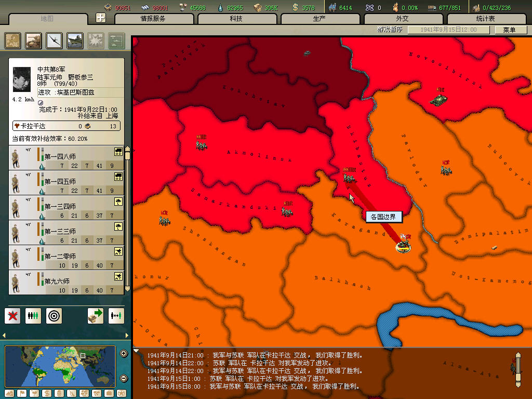Select division 第一三四师 in the list
This screenshot has height=399, width=532.
point(66,208)
